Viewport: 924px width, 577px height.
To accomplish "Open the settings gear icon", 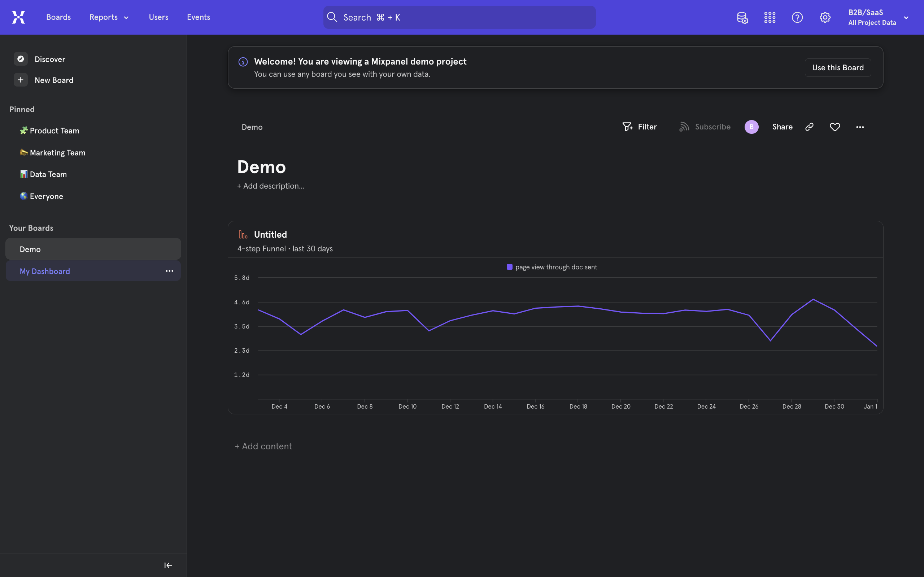I will [825, 18].
